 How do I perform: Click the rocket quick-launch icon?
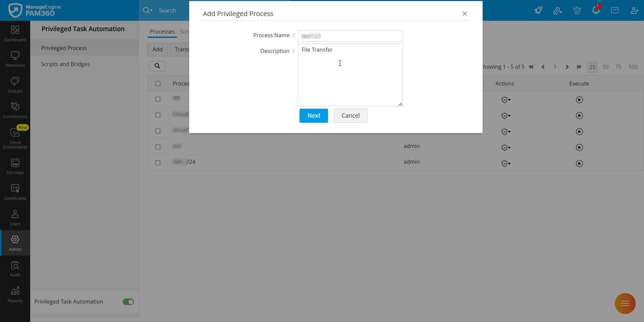pyautogui.click(x=538, y=10)
